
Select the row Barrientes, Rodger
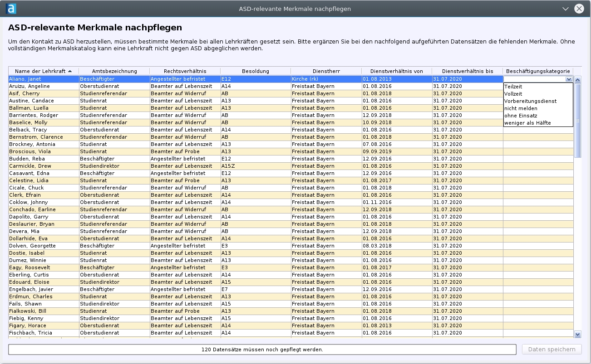(291, 115)
